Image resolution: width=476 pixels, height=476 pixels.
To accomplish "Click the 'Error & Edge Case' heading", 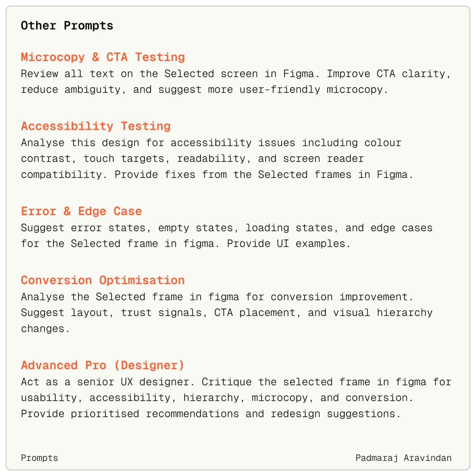I will (x=81, y=211).
